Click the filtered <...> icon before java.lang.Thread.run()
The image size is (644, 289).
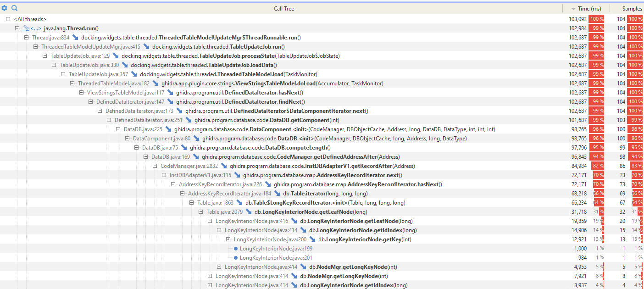point(32,28)
